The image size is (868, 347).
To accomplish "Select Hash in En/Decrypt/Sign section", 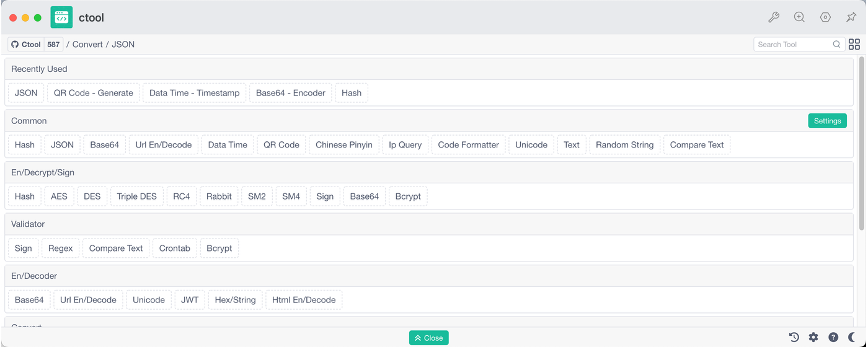I will pyautogui.click(x=25, y=196).
